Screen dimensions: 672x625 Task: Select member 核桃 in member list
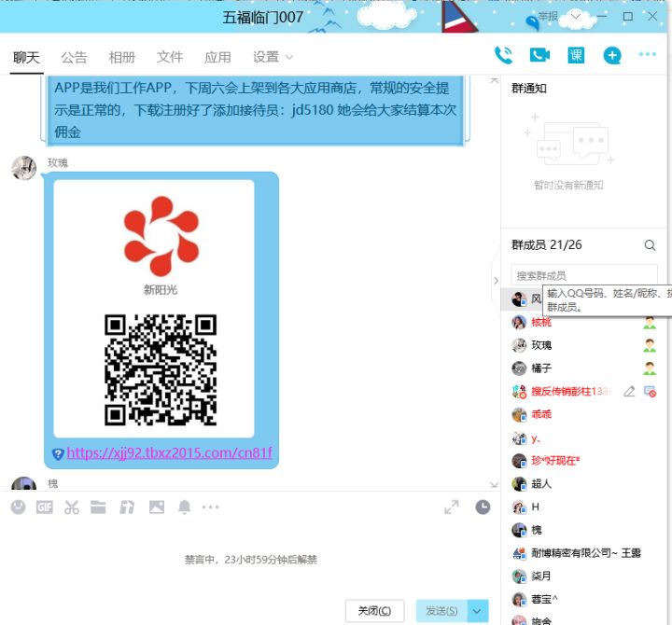pos(583,322)
